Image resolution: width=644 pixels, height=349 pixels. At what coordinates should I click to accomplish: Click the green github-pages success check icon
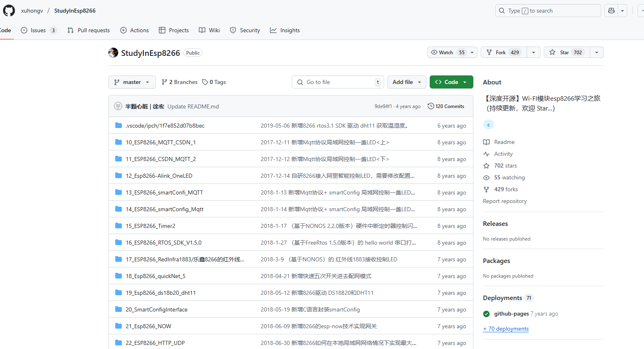486,314
